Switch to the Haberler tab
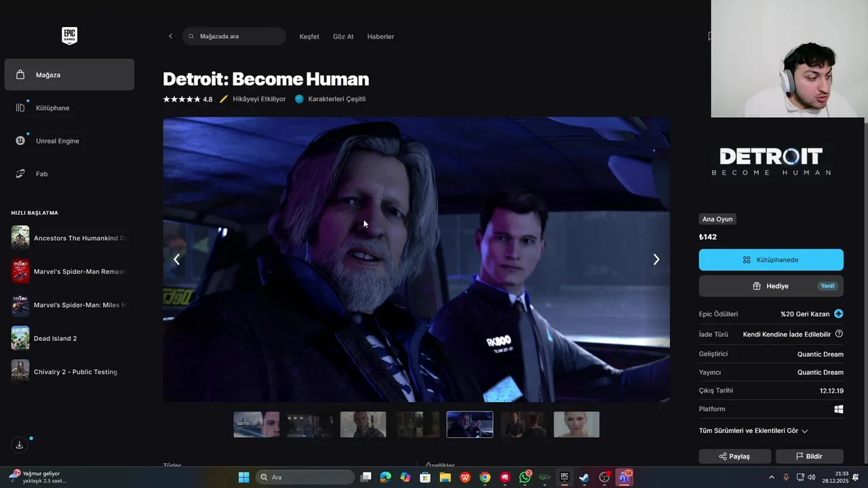This screenshot has width=868, height=488. [x=380, y=37]
